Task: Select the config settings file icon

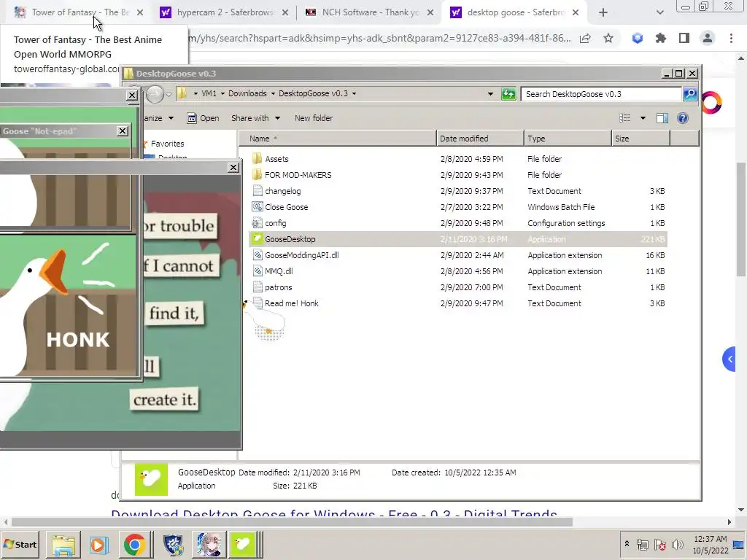Action: pyautogui.click(x=258, y=223)
